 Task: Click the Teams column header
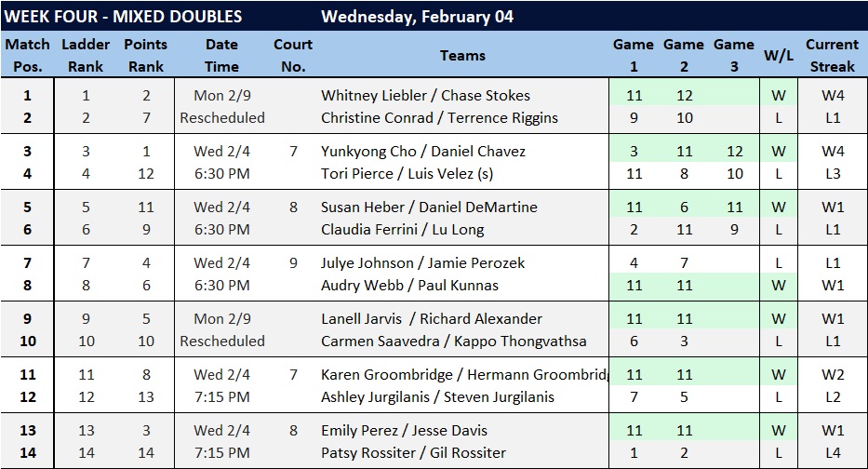coord(462,56)
